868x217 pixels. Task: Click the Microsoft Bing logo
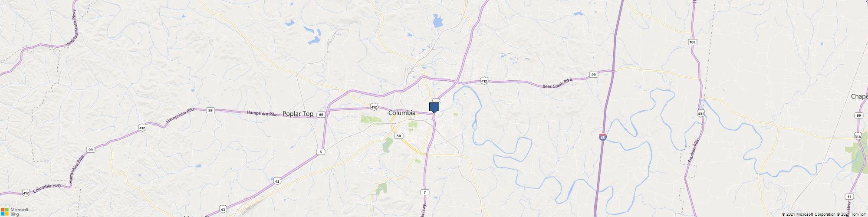tap(14, 211)
